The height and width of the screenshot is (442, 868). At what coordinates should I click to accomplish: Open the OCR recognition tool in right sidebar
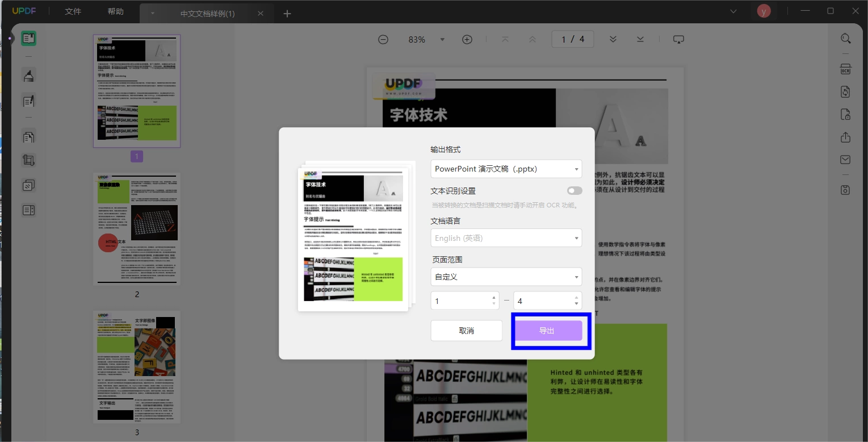pyautogui.click(x=846, y=69)
